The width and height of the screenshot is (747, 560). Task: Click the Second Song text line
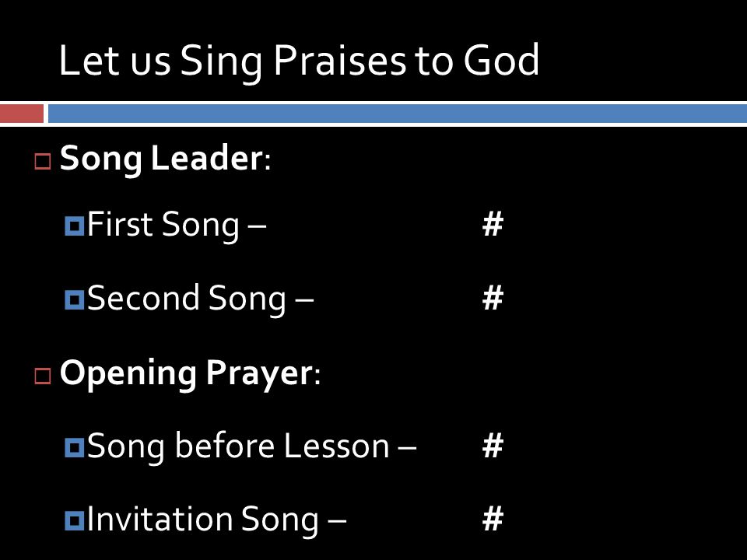point(200,299)
